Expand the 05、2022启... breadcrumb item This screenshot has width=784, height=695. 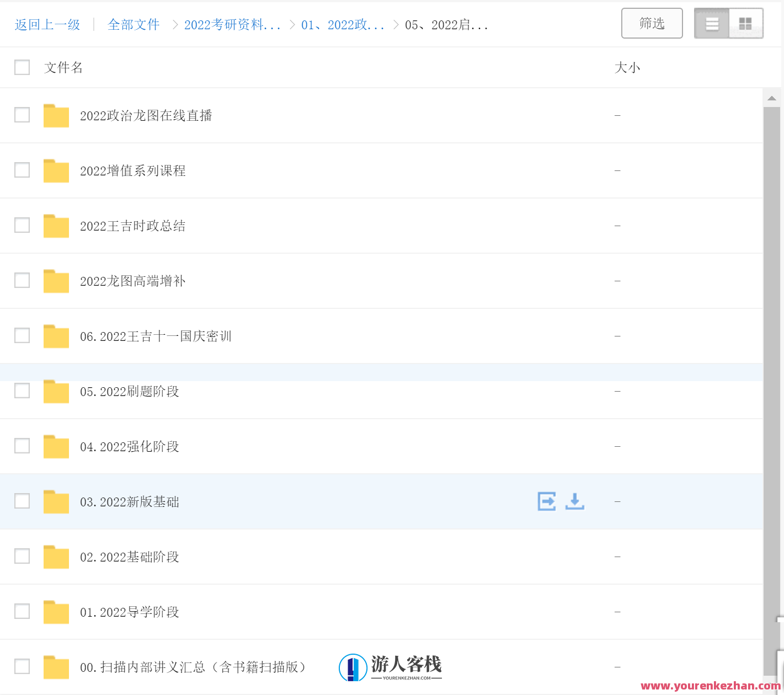coord(446,24)
